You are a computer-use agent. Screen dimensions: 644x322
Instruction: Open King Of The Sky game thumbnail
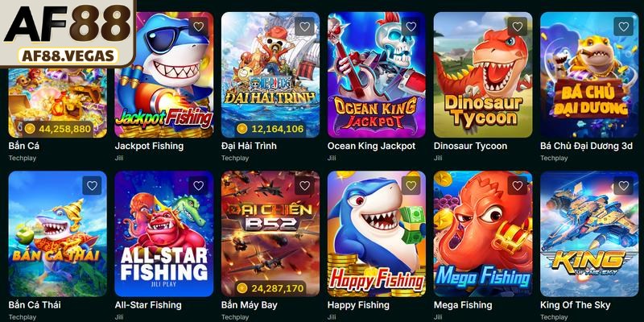click(x=589, y=233)
